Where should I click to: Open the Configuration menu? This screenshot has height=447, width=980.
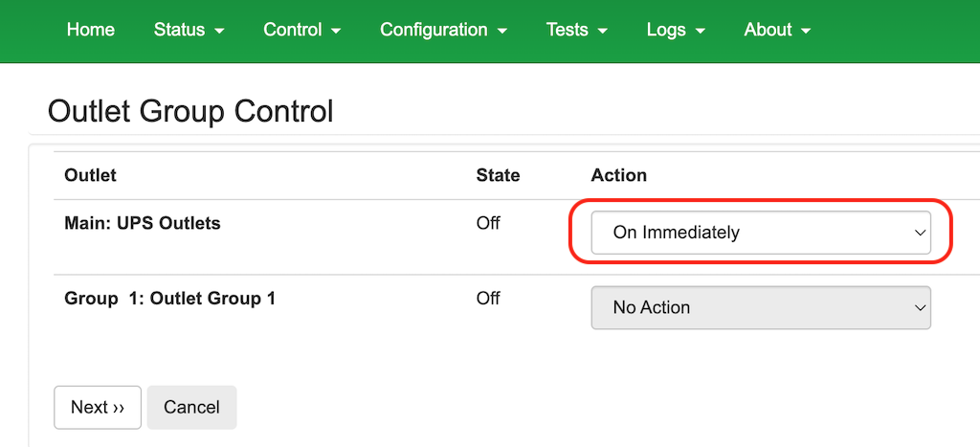[443, 30]
